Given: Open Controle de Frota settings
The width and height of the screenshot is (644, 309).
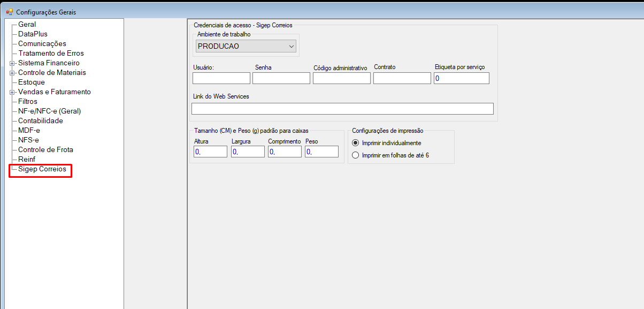Looking at the screenshot, I should (x=45, y=149).
